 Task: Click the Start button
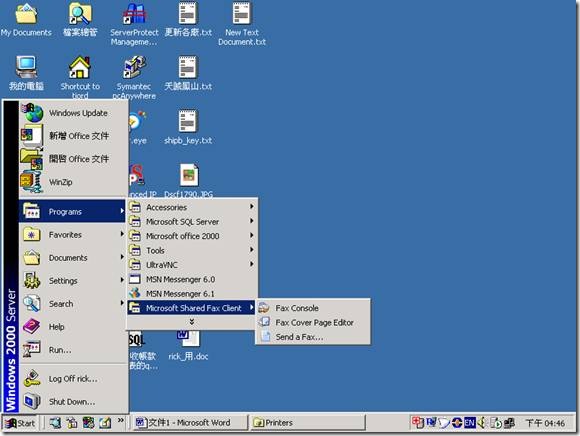[20, 422]
